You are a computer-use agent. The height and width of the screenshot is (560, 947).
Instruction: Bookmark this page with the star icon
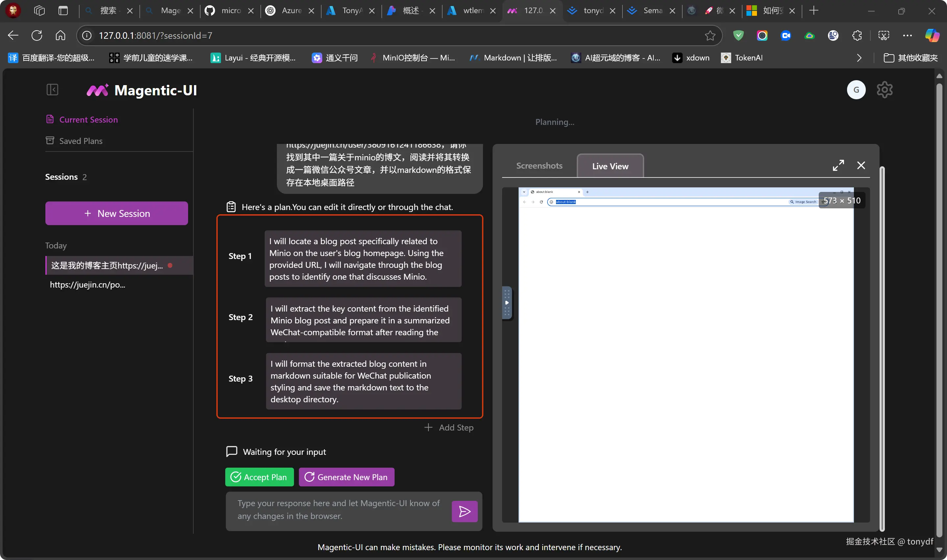(x=710, y=35)
